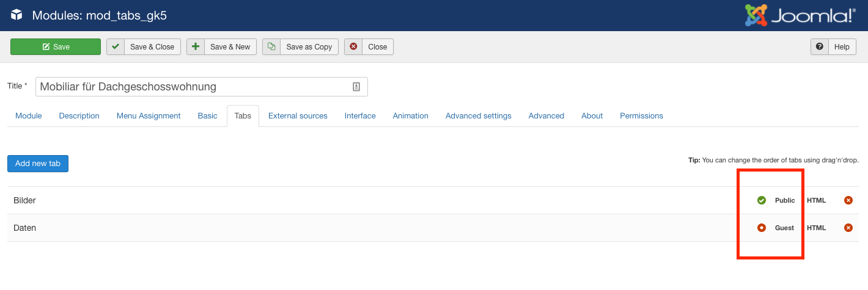
Task: Switch to the Module tab
Action: 29,116
